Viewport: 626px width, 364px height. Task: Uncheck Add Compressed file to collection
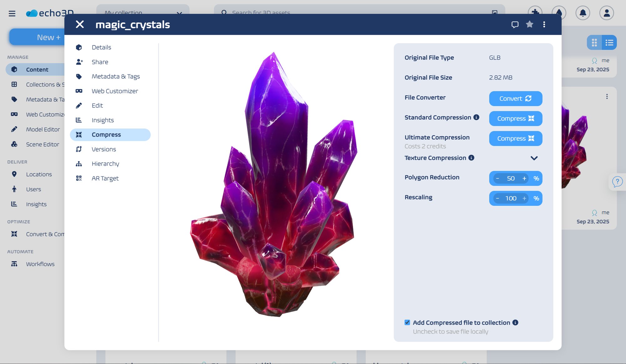pos(407,322)
